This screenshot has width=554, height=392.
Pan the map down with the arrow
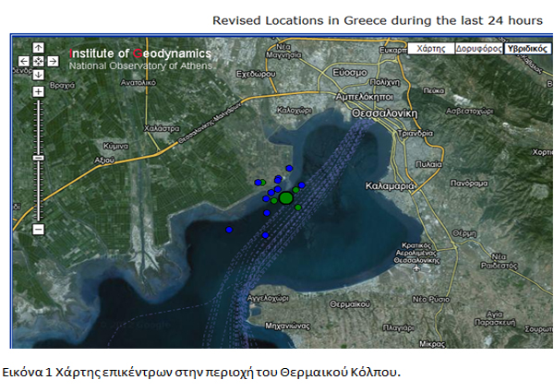point(38,74)
